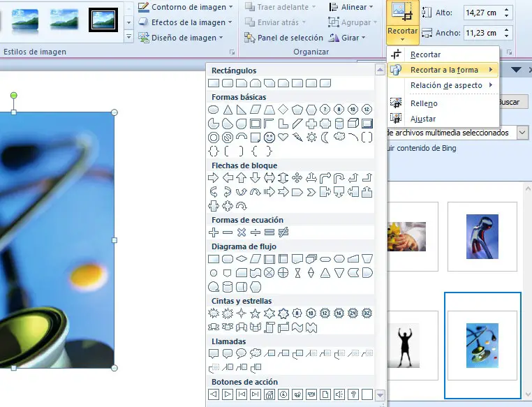The height and width of the screenshot is (407, 532).
Task: Choose the four-way arrow shape
Action: 297,178
